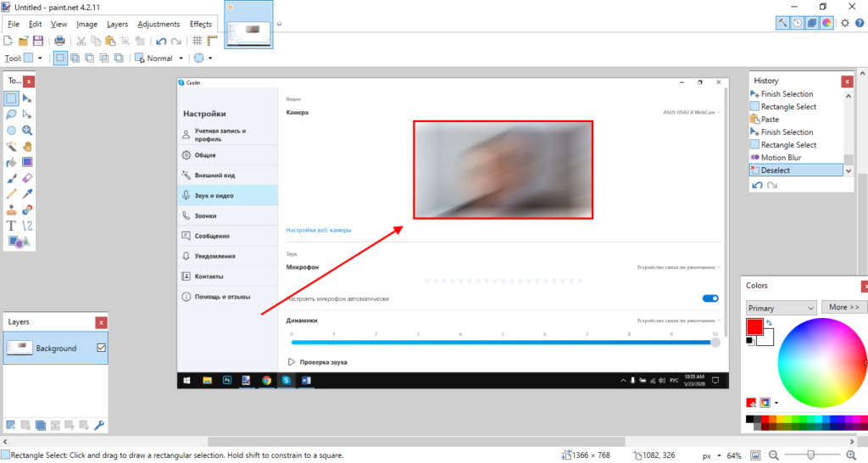Select the Eraser tool
The width and height of the screenshot is (868, 463).
click(x=28, y=178)
